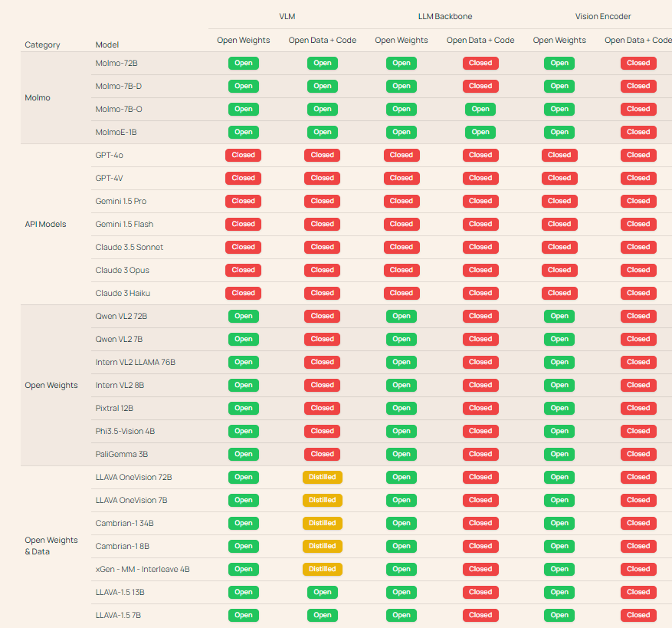The image size is (672, 628).
Task: Click LLM Backbone Open Data badge for MolmoE-1B
Action: [480, 132]
